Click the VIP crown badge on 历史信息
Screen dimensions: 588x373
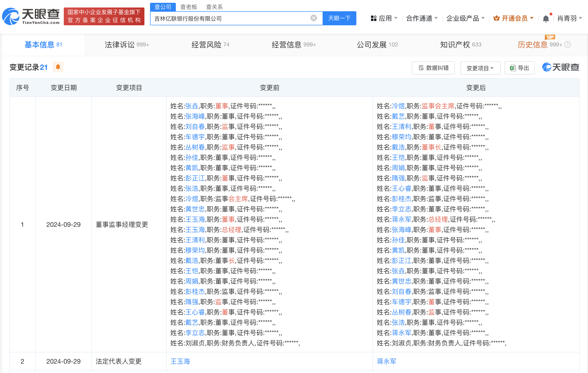click(550, 37)
